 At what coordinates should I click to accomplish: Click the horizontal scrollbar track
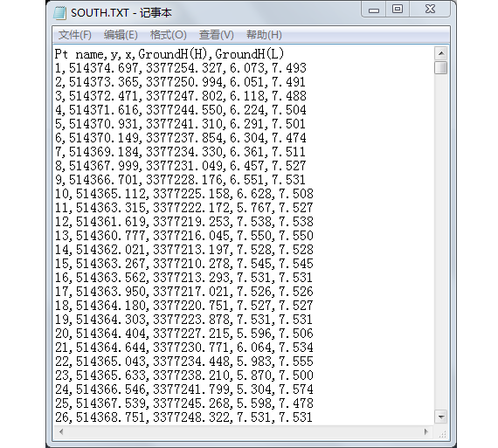[244, 431]
